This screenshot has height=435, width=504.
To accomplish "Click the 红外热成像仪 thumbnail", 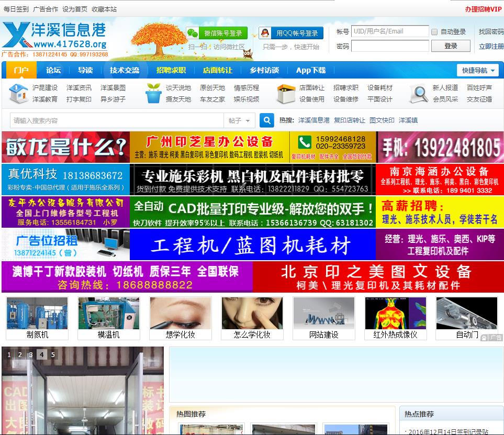I will coord(396,318).
